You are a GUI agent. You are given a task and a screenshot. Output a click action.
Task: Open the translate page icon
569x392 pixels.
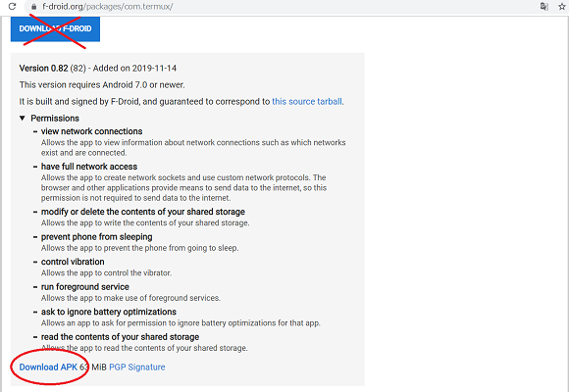click(543, 7)
